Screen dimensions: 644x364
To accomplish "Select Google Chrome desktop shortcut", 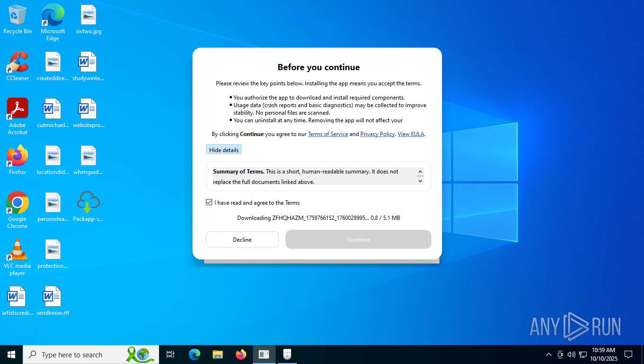I will pos(18,210).
